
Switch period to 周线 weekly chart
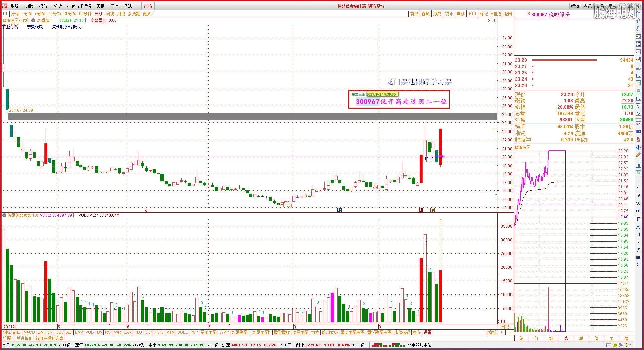(x=110, y=14)
